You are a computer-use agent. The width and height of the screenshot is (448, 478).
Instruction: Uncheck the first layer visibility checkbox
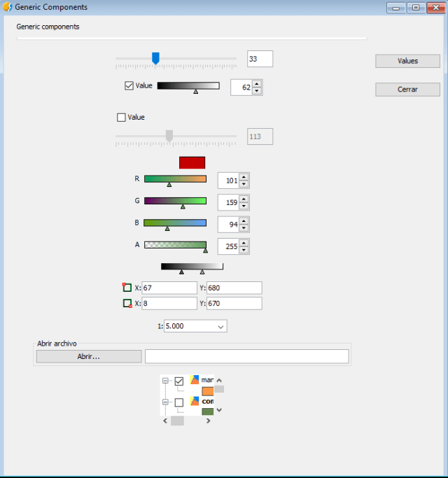(x=179, y=381)
